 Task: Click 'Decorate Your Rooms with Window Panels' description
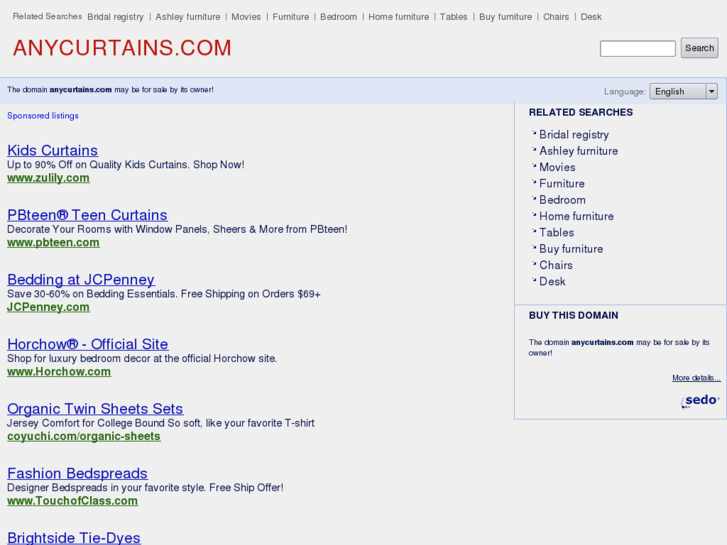click(177, 229)
